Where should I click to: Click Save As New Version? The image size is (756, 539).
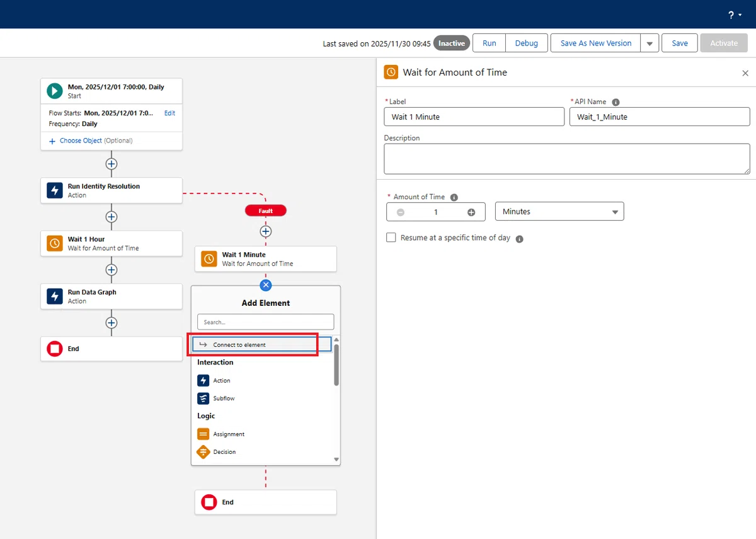point(596,43)
